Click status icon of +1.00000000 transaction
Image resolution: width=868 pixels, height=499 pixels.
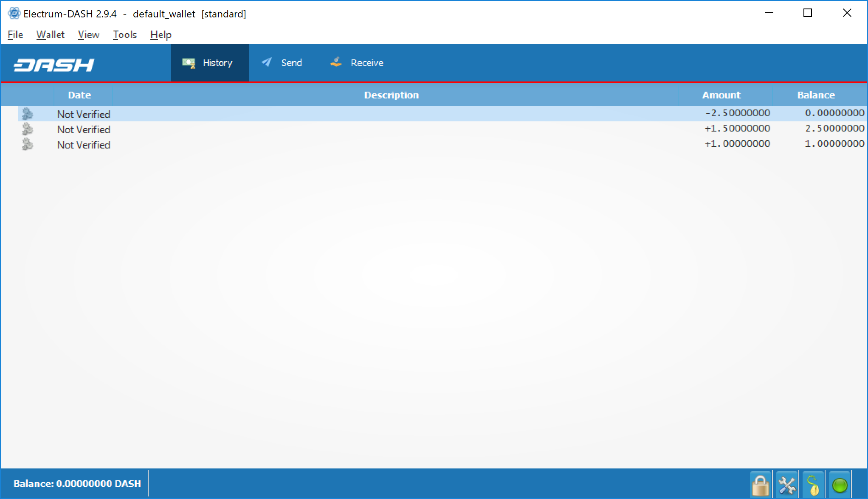tap(28, 144)
